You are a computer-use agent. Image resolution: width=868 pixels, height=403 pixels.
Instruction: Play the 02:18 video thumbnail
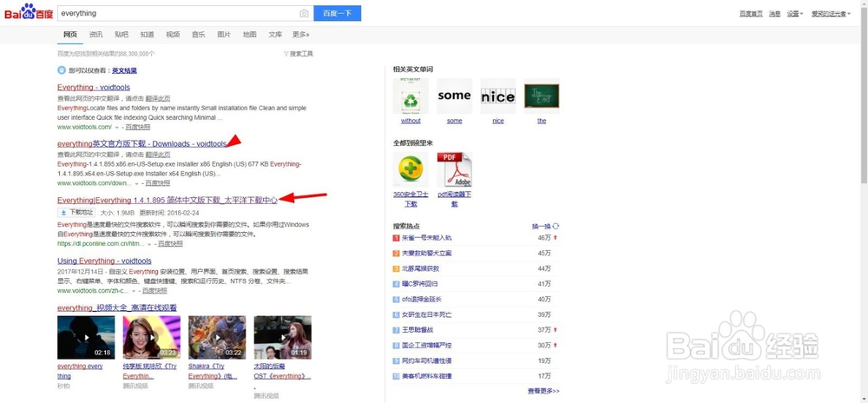(86, 338)
